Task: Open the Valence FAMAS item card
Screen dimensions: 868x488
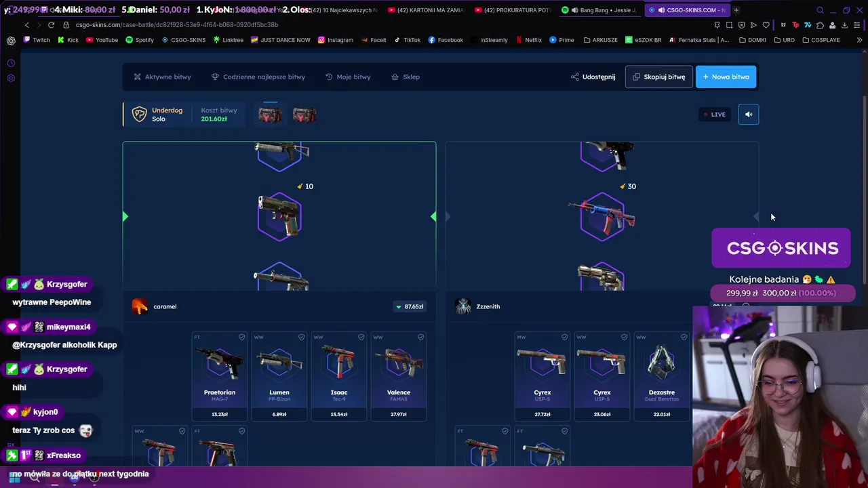Action: tap(399, 376)
